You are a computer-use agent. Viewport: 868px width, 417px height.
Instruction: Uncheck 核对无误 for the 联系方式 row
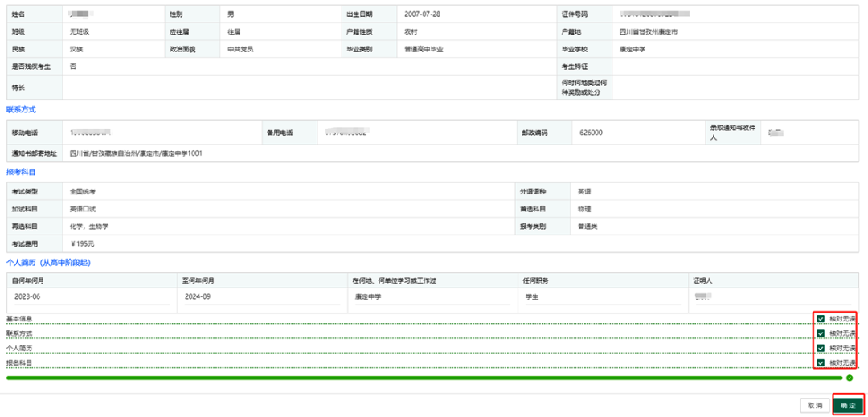(821, 333)
